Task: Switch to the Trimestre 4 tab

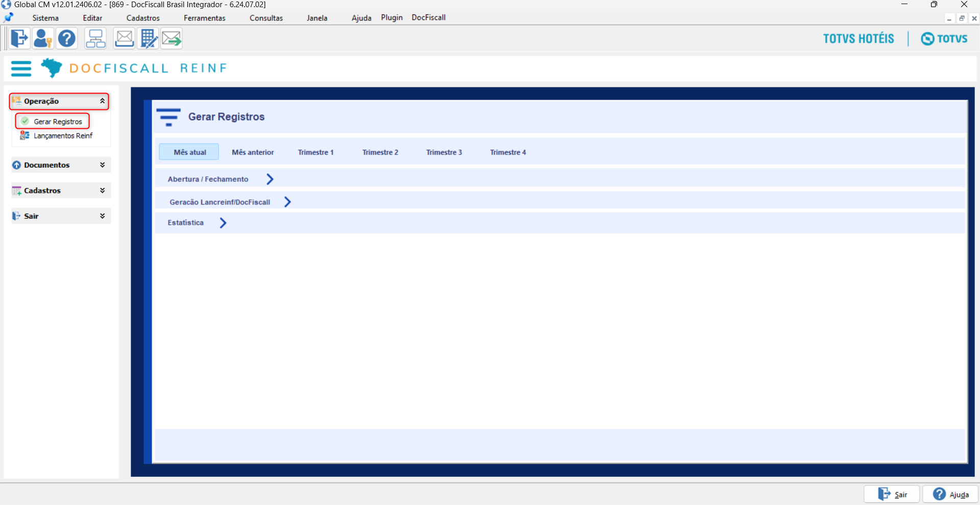Action: [x=508, y=152]
